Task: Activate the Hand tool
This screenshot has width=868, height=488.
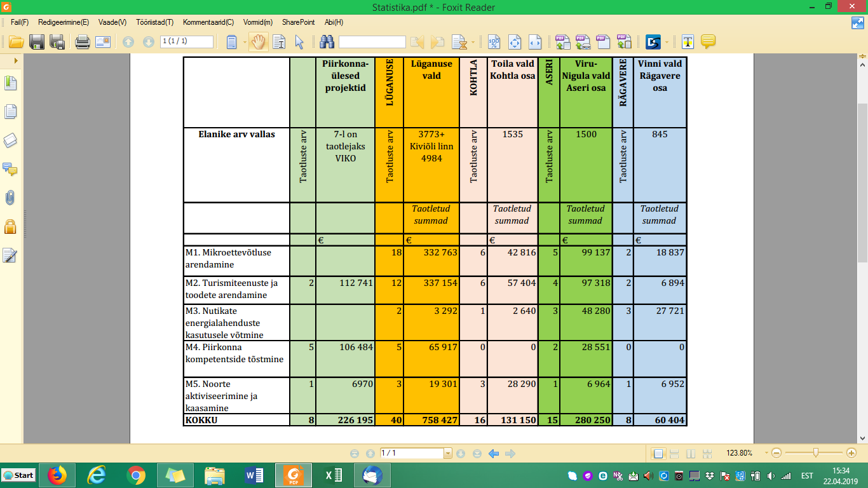Action: click(258, 42)
